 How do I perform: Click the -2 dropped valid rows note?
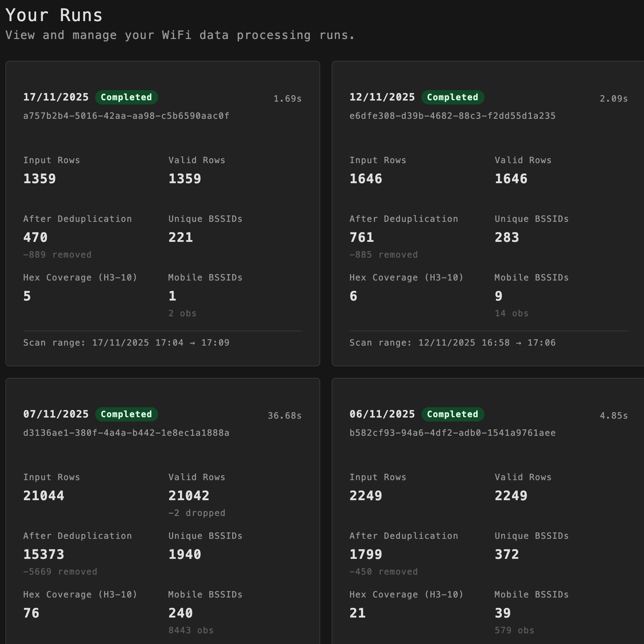pyautogui.click(x=197, y=513)
